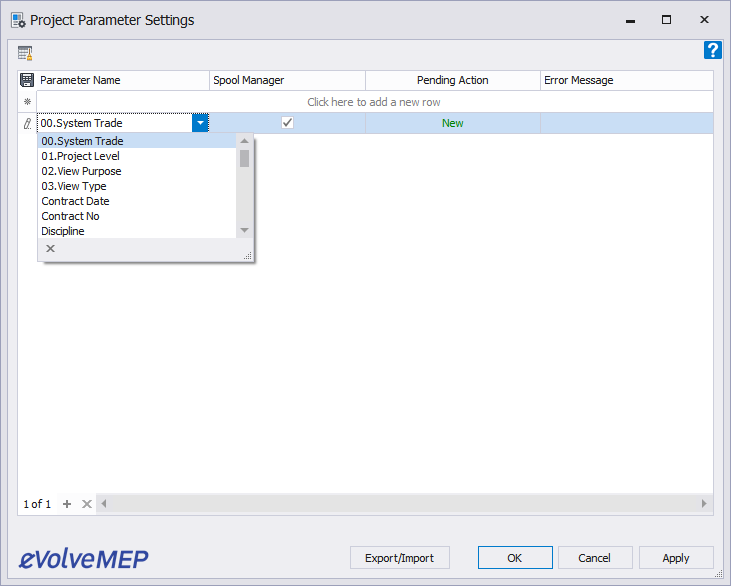Click the grid cleanup toolbar icon
Image resolution: width=731 pixels, height=586 pixels.
coord(25,53)
